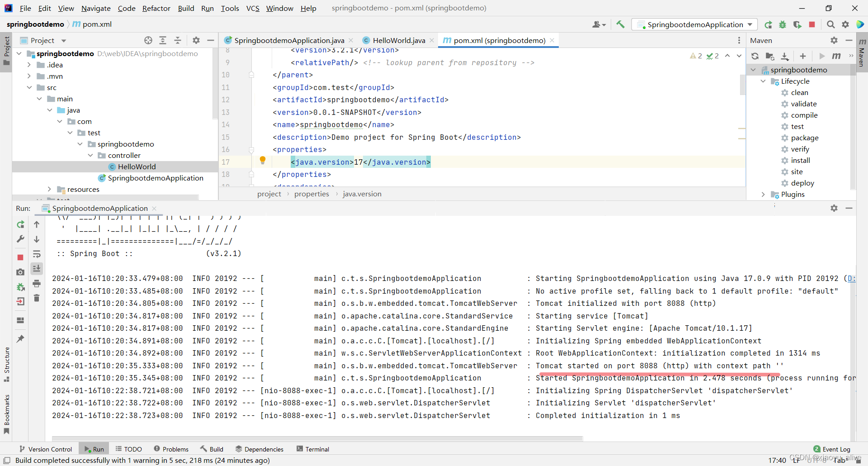868x466 pixels.
Task: Click the pom.xml editor vertical scrollbar
Action: (742, 85)
